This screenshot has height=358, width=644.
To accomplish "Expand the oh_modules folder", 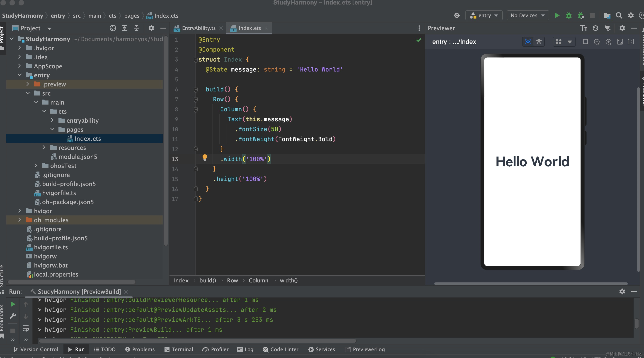I will click(x=19, y=220).
